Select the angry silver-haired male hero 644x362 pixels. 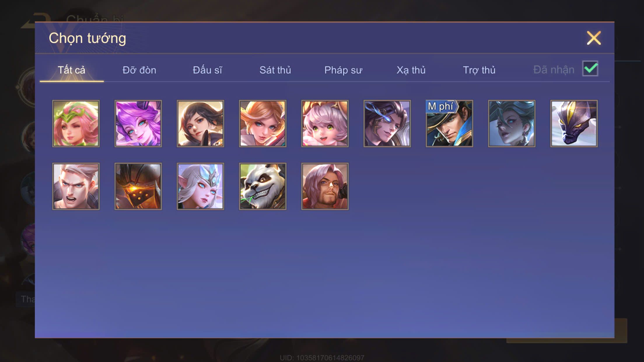click(76, 186)
